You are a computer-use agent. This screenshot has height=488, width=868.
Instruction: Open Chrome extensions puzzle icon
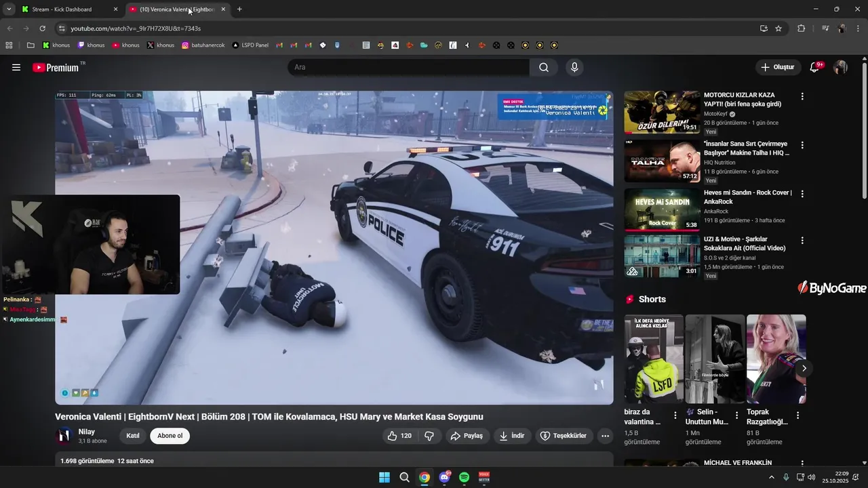pyautogui.click(x=801, y=28)
